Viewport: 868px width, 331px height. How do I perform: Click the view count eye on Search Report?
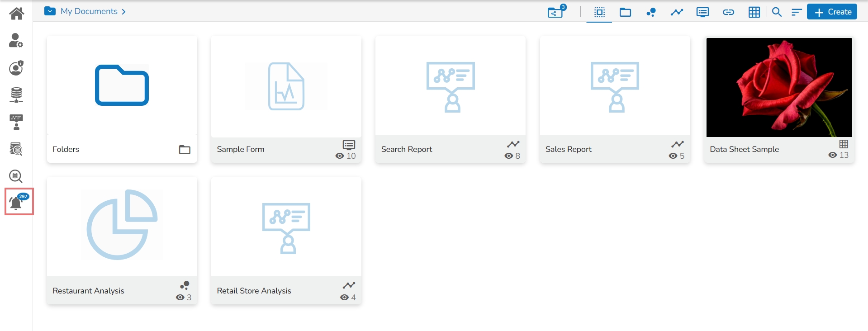tap(509, 156)
